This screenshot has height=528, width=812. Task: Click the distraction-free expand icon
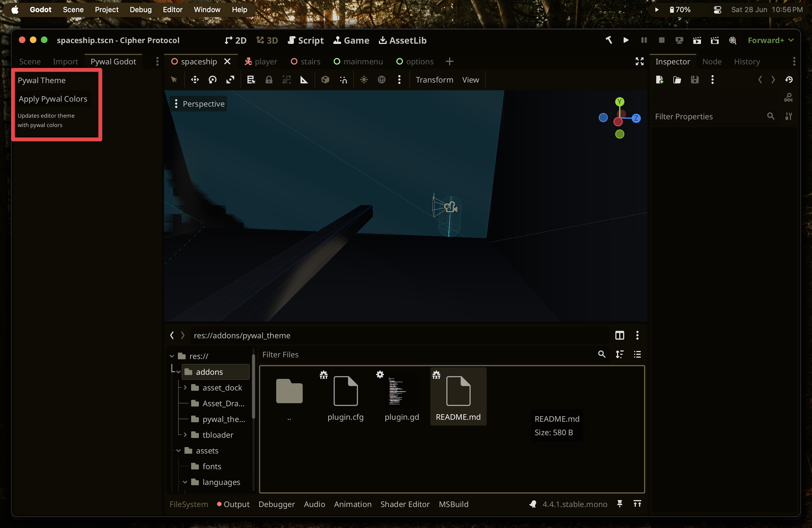(x=639, y=61)
